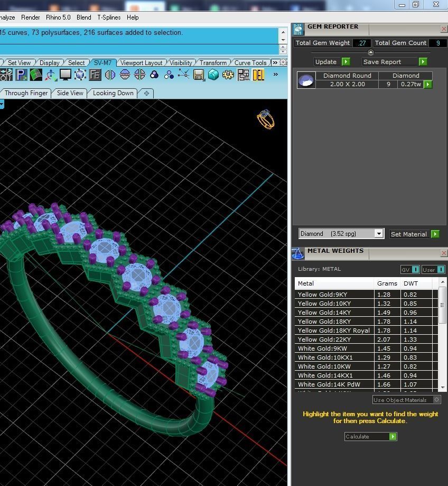Image resolution: width=448 pixels, height=486 pixels.
Task: Toggle Use Object Materials option
Action: [x=436, y=400]
